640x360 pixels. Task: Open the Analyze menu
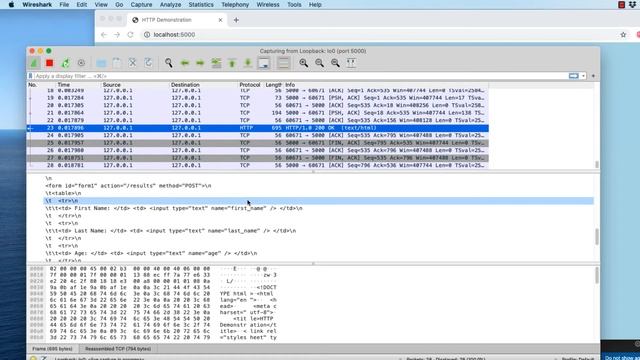pos(170,4)
